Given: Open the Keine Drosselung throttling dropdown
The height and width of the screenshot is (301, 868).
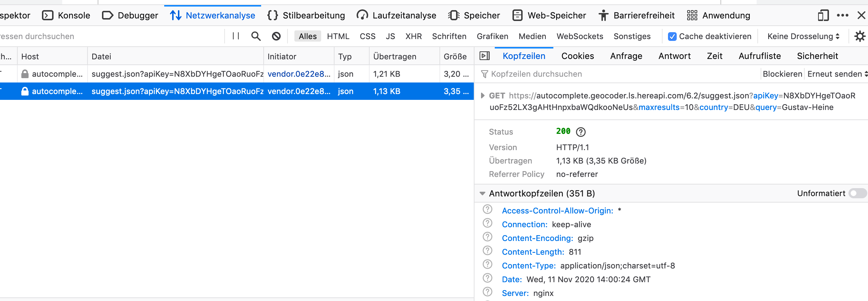Looking at the screenshot, I should [x=803, y=37].
